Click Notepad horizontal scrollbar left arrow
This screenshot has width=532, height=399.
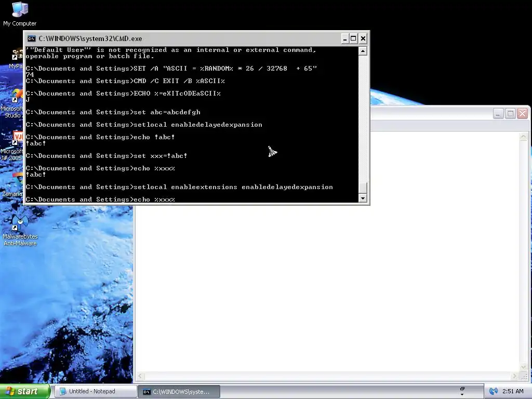click(140, 376)
